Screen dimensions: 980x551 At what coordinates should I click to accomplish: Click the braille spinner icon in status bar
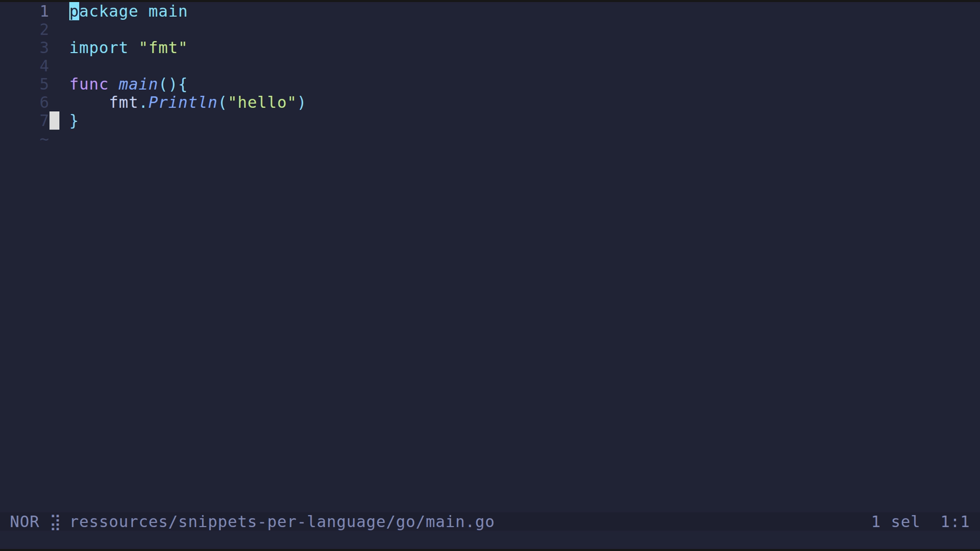click(56, 522)
